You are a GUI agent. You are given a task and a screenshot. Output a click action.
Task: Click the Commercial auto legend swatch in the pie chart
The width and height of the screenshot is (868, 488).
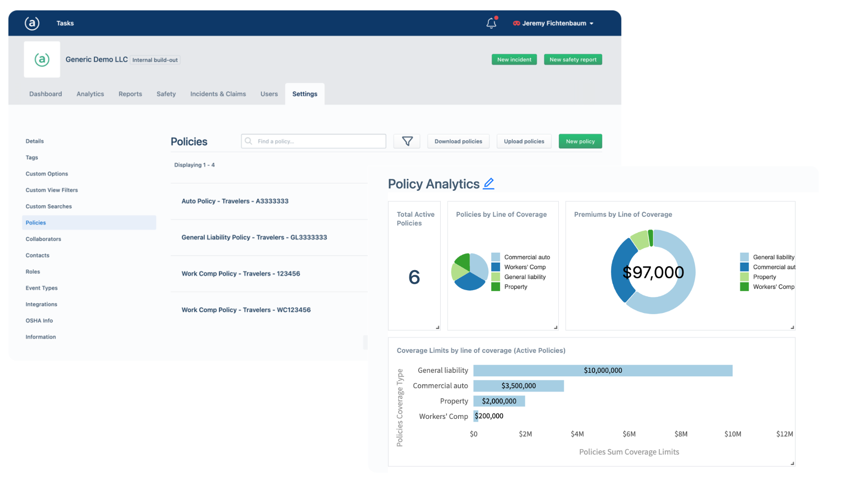pyautogui.click(x=495, y=257)
